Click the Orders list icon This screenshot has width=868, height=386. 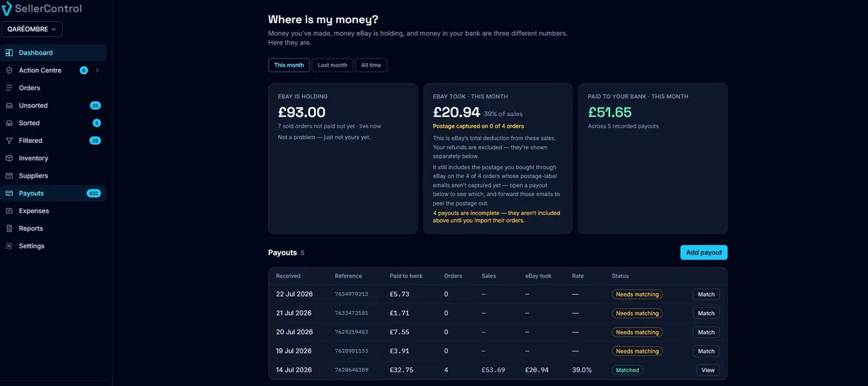click(x=9, y=88)
